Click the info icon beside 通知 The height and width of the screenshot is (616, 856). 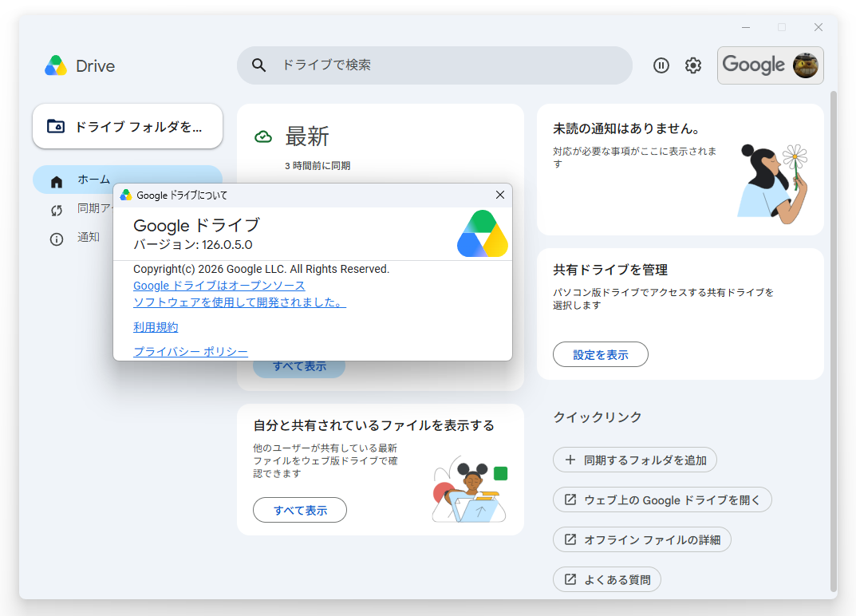[57, 239]
